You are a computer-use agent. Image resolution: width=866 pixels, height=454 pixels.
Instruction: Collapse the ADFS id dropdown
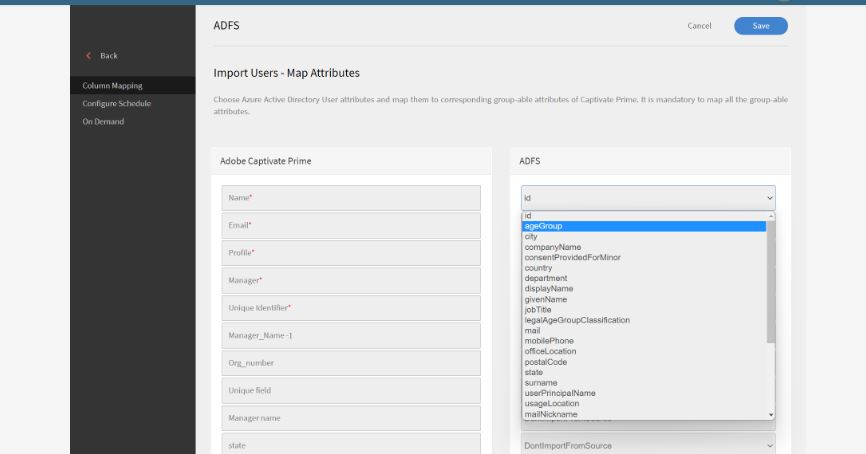tap(648, 198)
